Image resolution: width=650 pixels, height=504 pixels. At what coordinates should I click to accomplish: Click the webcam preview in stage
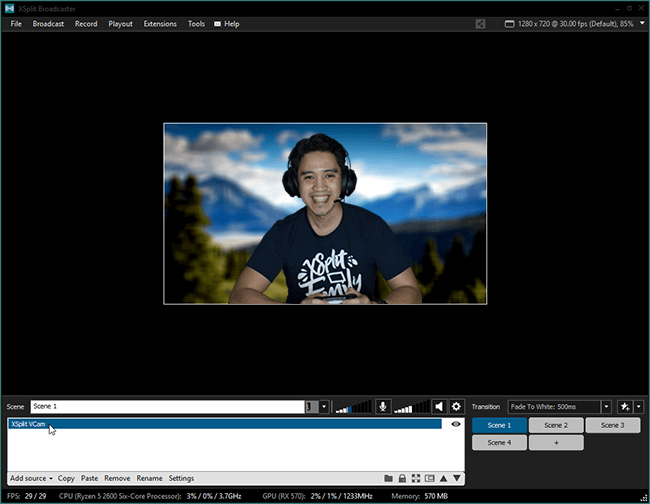pyautogui.click(x=325, y=213)
